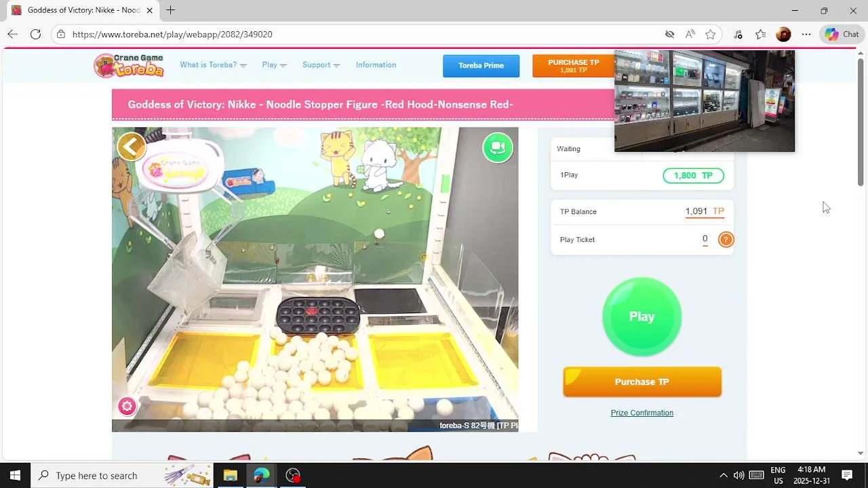Switch camera view with the green camera icon
The image size is (868, 488).
498,148
